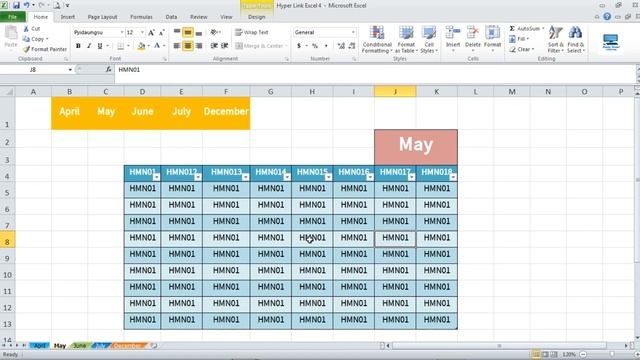This screenshot has height=360, width=640.
Task: Activate the Format Painter brush
Action: [x=27, y=49]
